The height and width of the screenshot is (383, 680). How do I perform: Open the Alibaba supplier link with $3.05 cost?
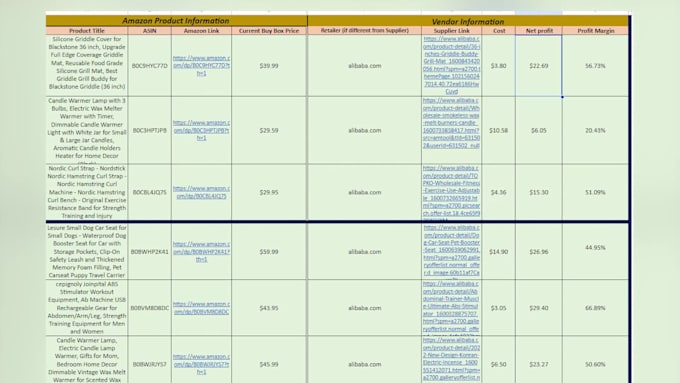[451, 308]
